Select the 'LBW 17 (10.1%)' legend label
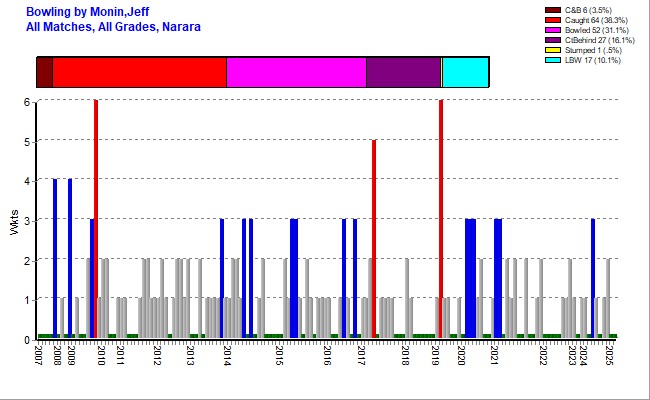 coord(593,60)
